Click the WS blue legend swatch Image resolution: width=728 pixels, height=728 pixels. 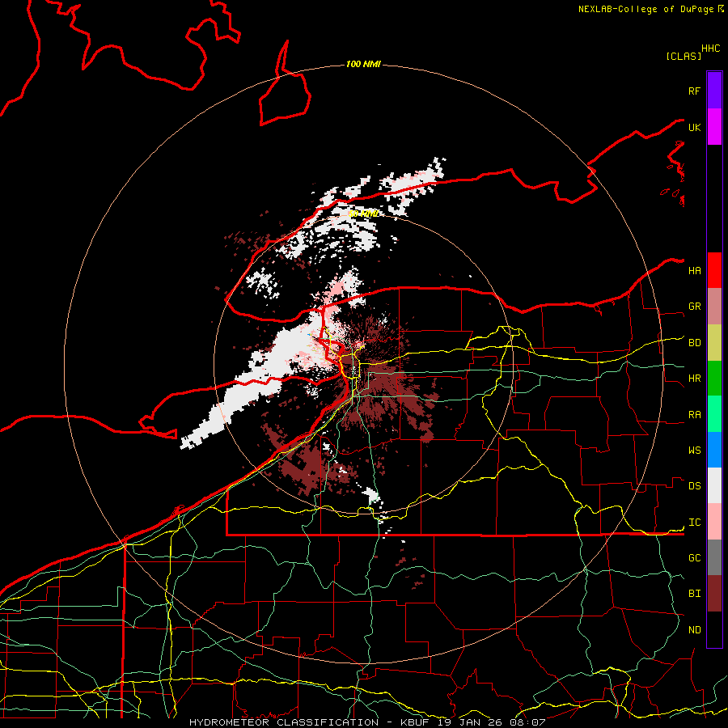(x=714, y=450)
